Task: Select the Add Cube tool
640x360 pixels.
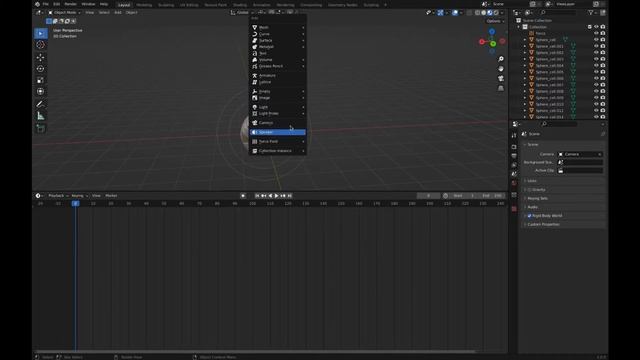Action: point(40,129)
